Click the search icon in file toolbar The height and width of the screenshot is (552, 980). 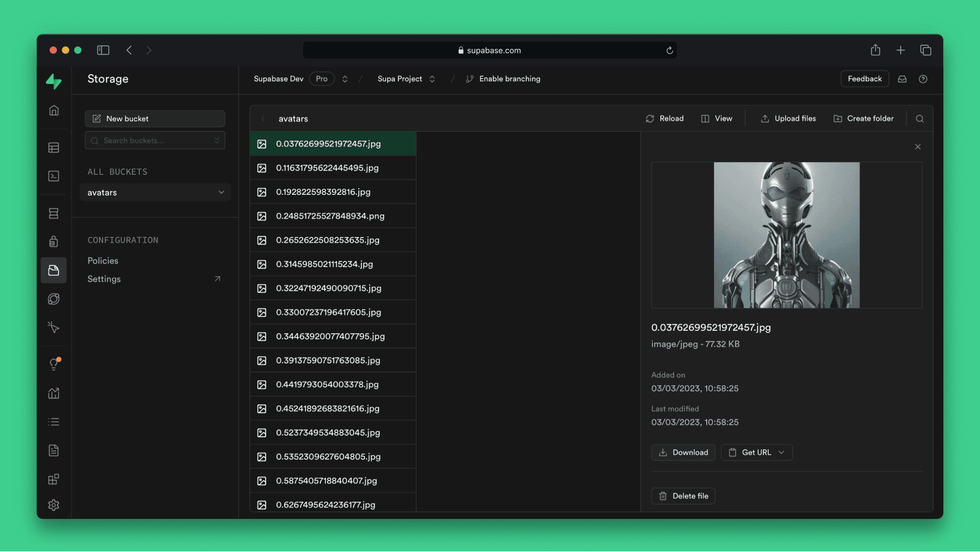pos(919,119)
